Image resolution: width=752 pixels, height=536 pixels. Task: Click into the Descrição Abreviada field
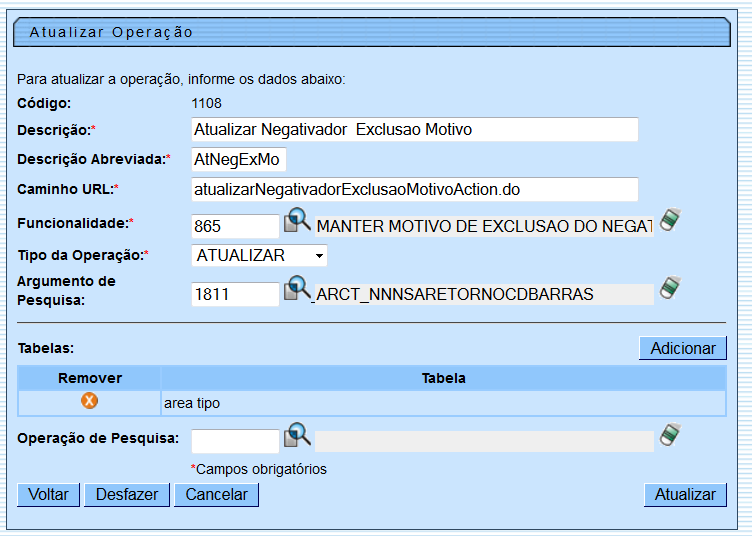coord(238,160)
